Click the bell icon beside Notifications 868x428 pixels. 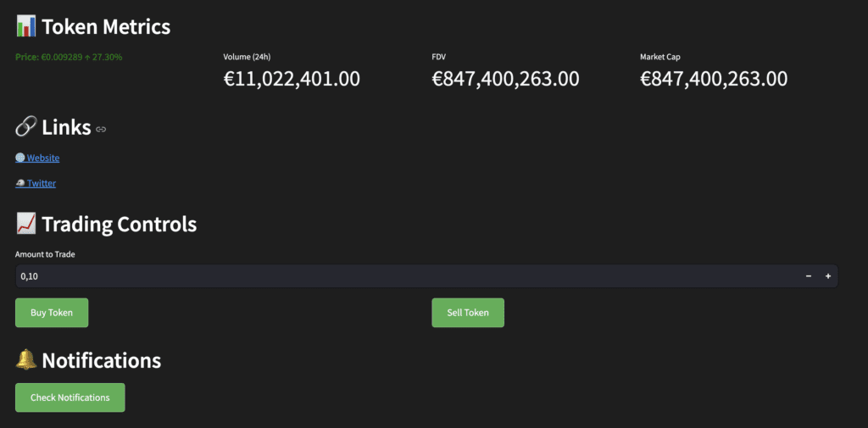click(x=25, y=360)
